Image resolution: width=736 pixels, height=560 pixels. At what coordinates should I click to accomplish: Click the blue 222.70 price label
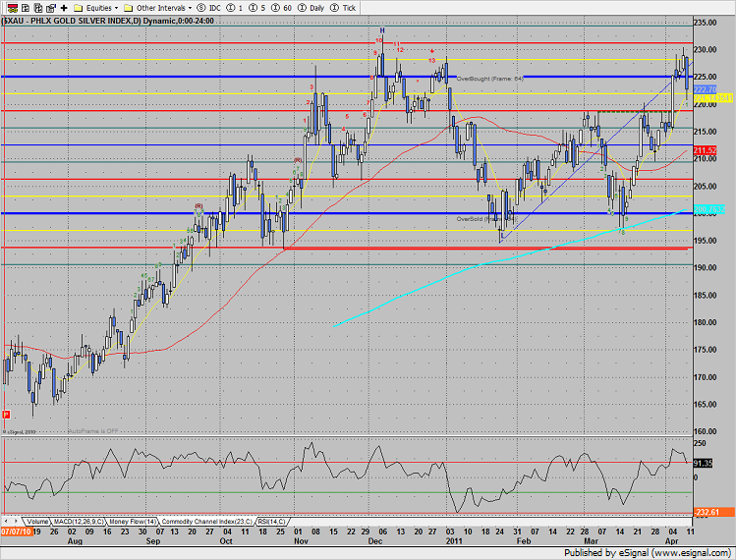point(705,89)
